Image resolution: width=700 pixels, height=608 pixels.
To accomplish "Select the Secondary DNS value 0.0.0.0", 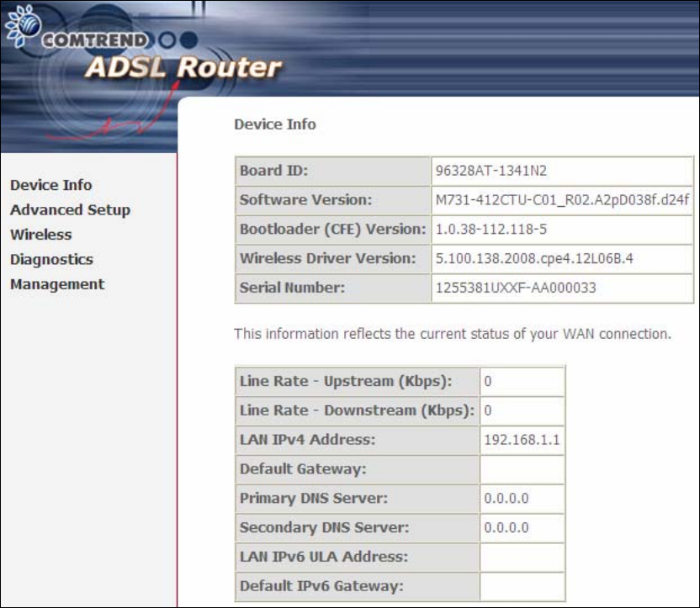I will [506, 528].
